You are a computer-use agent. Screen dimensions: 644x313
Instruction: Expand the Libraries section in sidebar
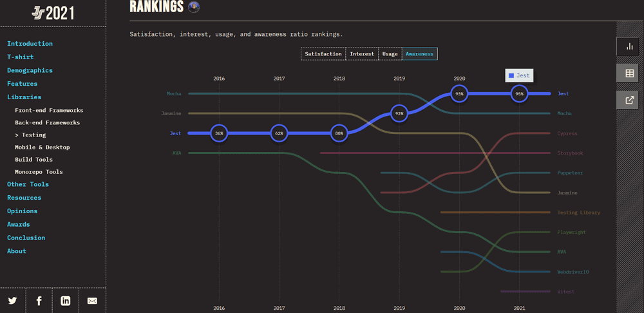click(x=24, y=97)
